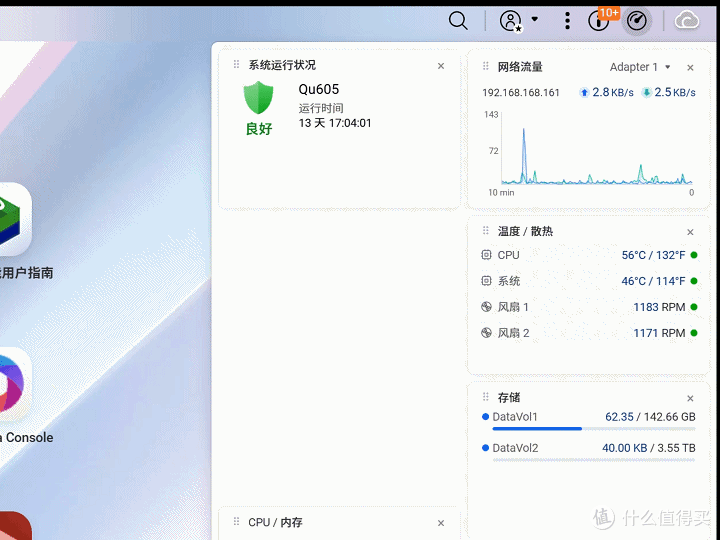Click the 风扇 2 status green dot

click(x=694, y=333)
